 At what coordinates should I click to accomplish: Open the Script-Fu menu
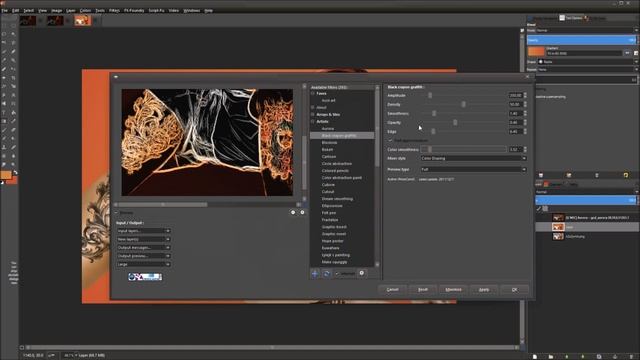[156, 11]
